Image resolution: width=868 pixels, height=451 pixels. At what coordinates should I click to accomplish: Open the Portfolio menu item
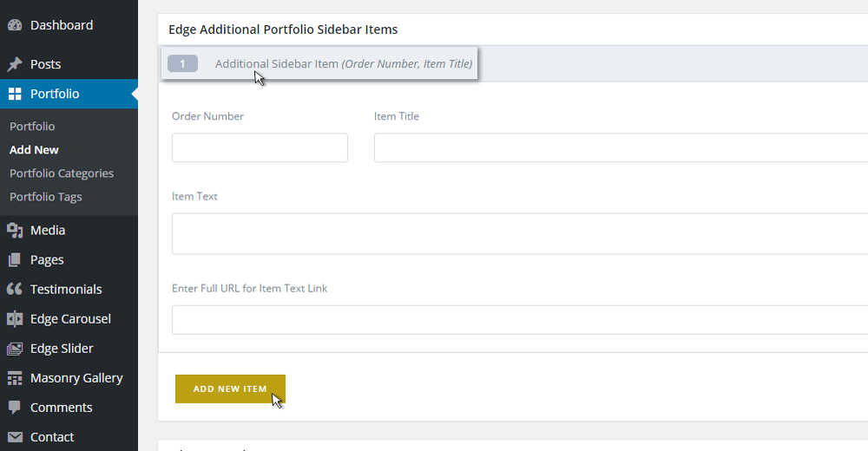point(55,94)
